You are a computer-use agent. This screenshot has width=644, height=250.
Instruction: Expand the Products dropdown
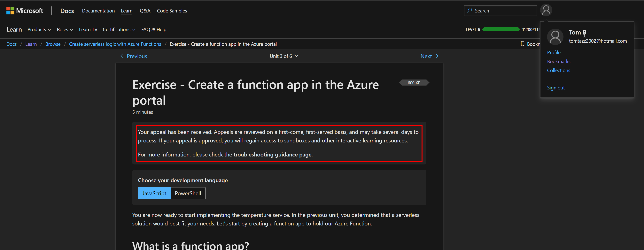[39, 29]
